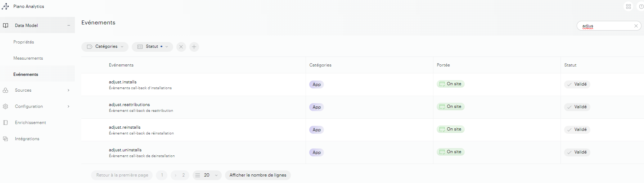Image resolution: width=644 pixels, height=183 pixels.
Task: Remove filters with the X button
Action: pyautogui.click(x=181, y=47)
